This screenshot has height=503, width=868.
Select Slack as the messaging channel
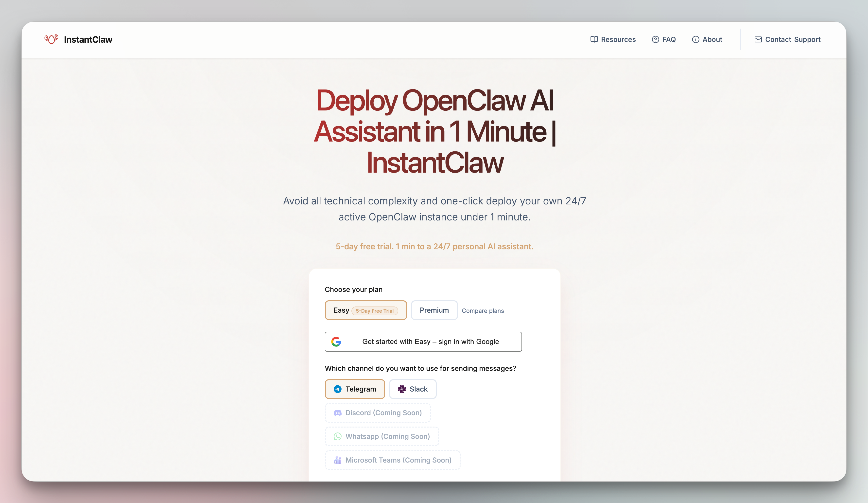tap(413, 389)
